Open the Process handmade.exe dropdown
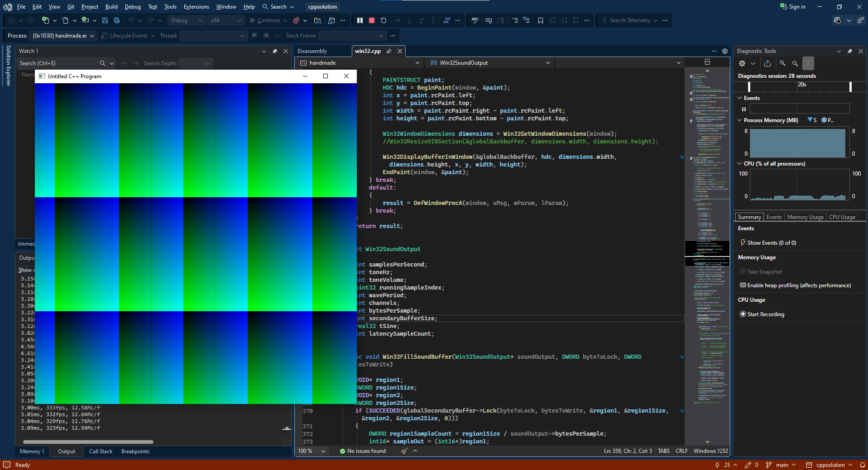 click(x=63, y=36)
